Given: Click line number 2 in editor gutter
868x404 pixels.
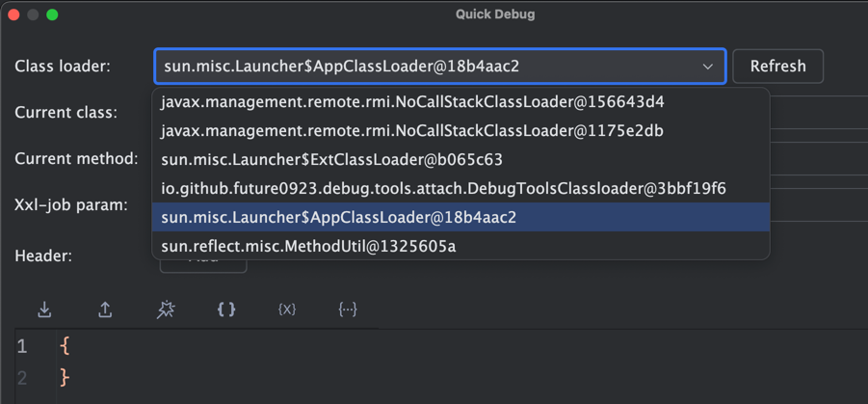Looking at the screenshot, I should (x=21, y=378).
